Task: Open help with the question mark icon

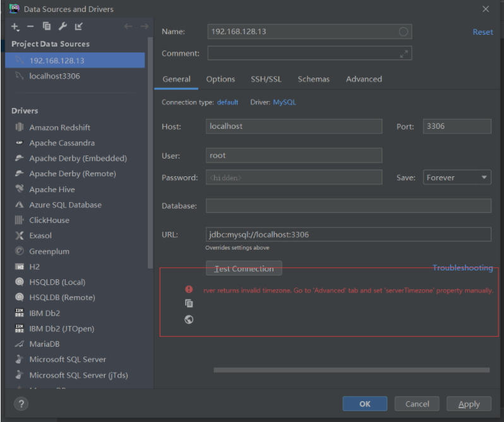Action: [x=21, y=404]
